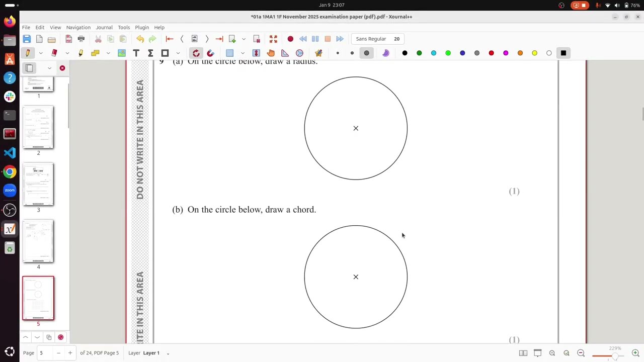The width and height of the screenshot is (644, 362).
Task: Choose thick line thickness
Action: click(x=367, y=53)
